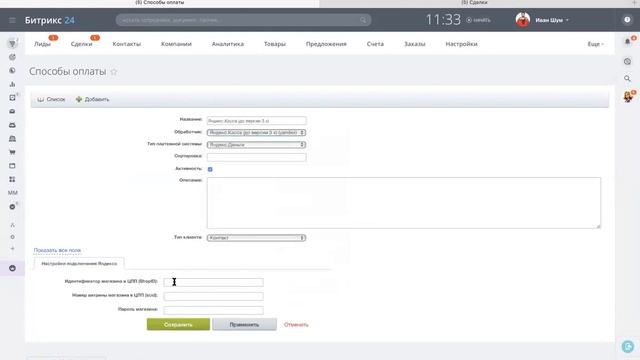
Task: Click the clock icon in the right panel
Action: (627, 62)
